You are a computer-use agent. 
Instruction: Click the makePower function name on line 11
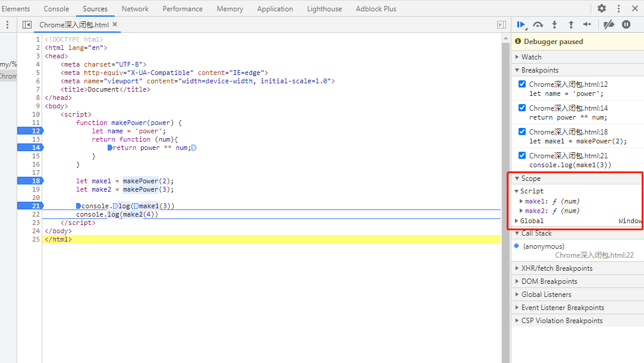click(x=128, y=123)
